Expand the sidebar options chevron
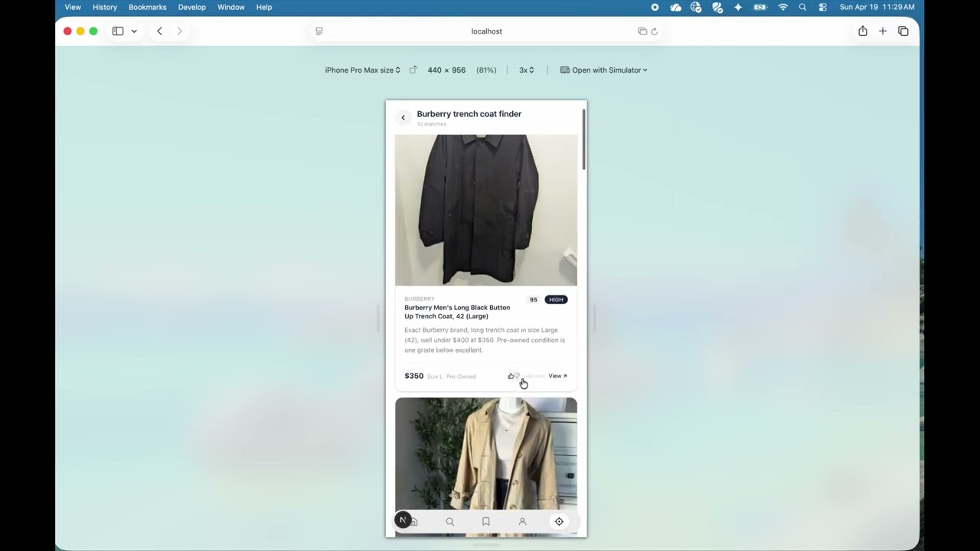The width and height of the screenshot is (980, 551). pyautogui.click(x=134, y=31)
